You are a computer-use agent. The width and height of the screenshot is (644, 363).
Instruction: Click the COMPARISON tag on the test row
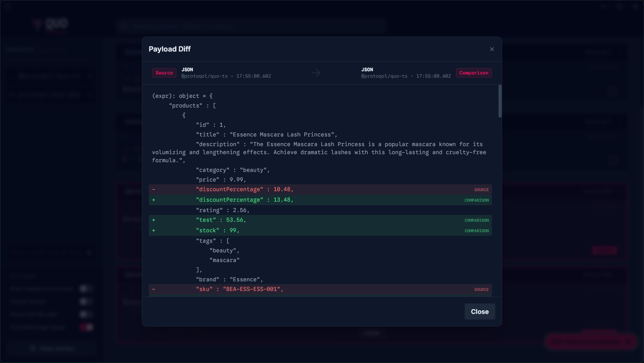point(477,221)
